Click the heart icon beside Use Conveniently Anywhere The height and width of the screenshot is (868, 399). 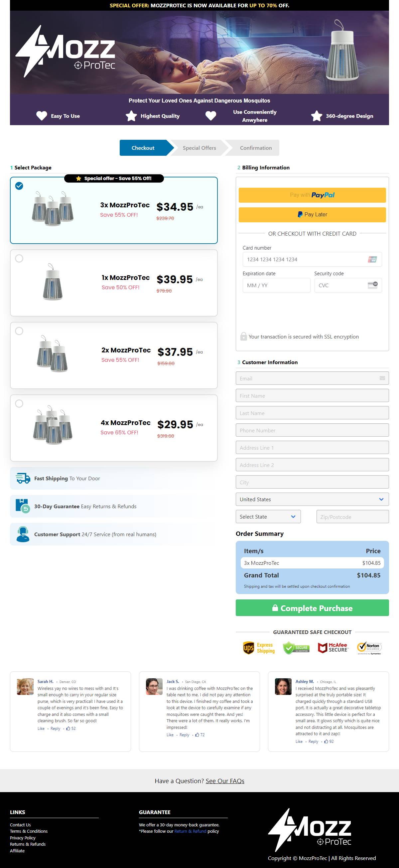coord(211,116)
